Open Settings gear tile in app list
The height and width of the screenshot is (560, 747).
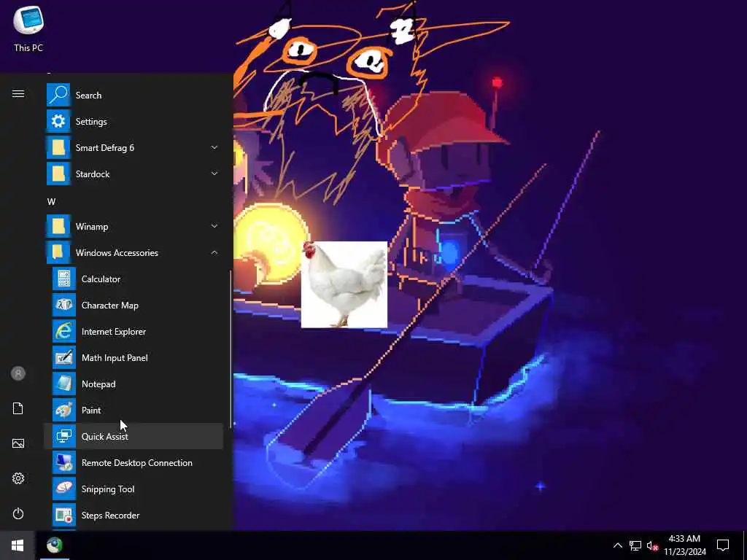(58, 122)
